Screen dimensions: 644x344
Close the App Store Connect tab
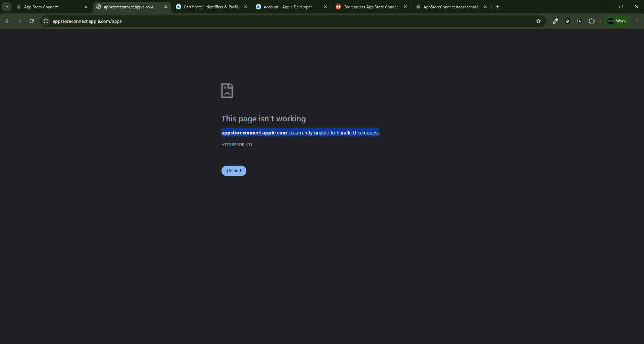pos(86,7)
